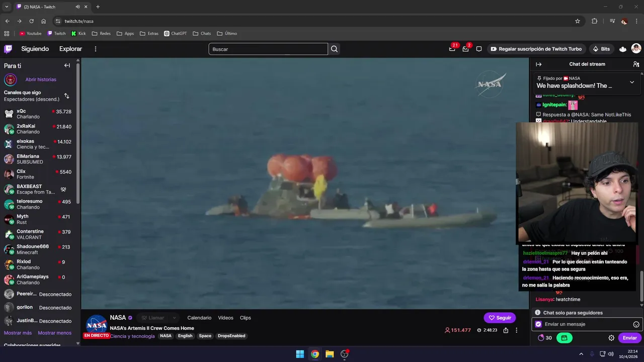Open chat community members list
Viewport: 644px width, 362px height.
coord(636,64)
